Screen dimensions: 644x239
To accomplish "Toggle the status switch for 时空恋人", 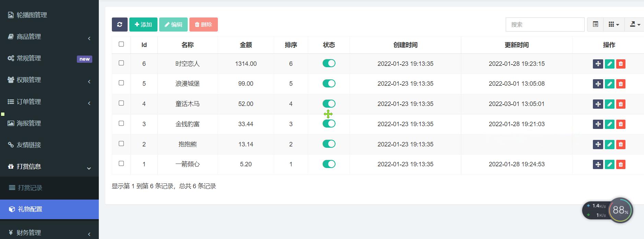I will click(x=329, y=63).
